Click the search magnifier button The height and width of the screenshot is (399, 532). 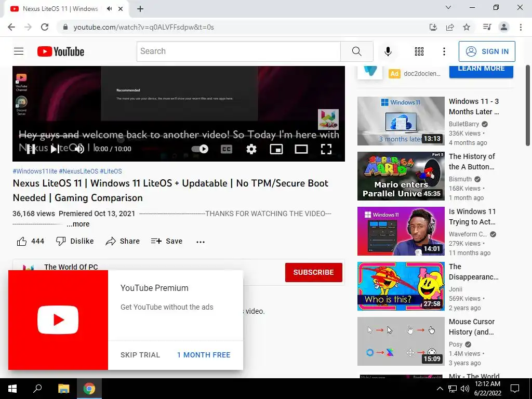[356, 51]
